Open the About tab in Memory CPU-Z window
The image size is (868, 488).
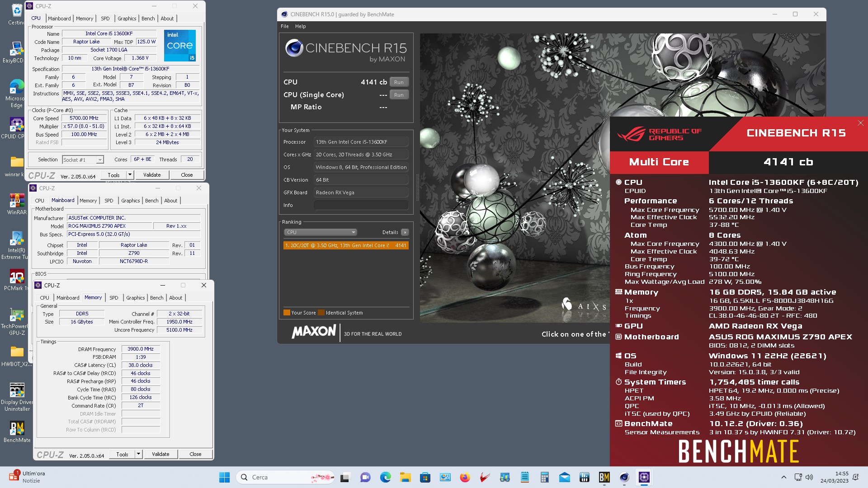pyautogui.click(x=176, y=298)
